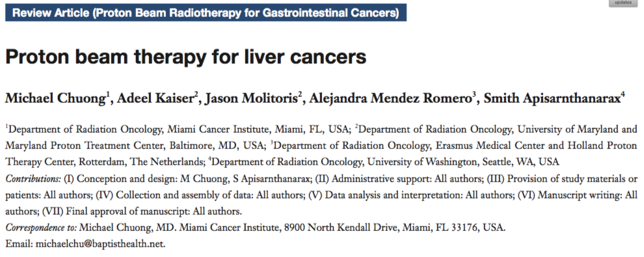Click the check for updates button

623,3
